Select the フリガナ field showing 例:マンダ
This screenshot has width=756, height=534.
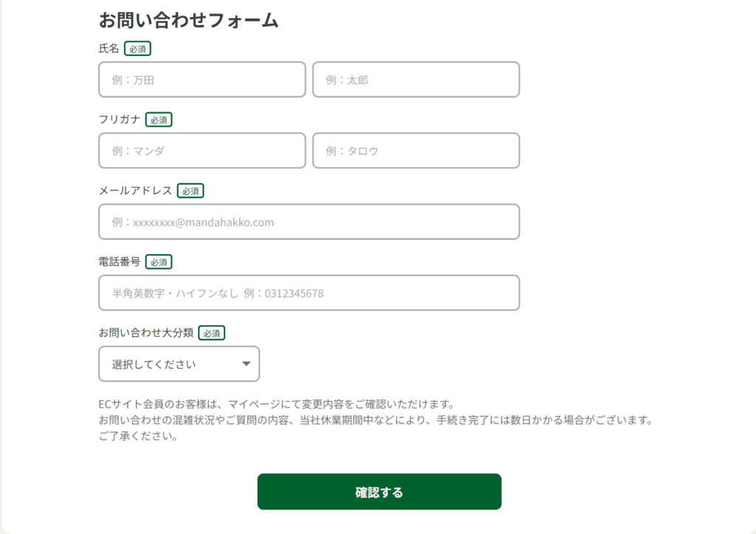[x=202, y=151]
